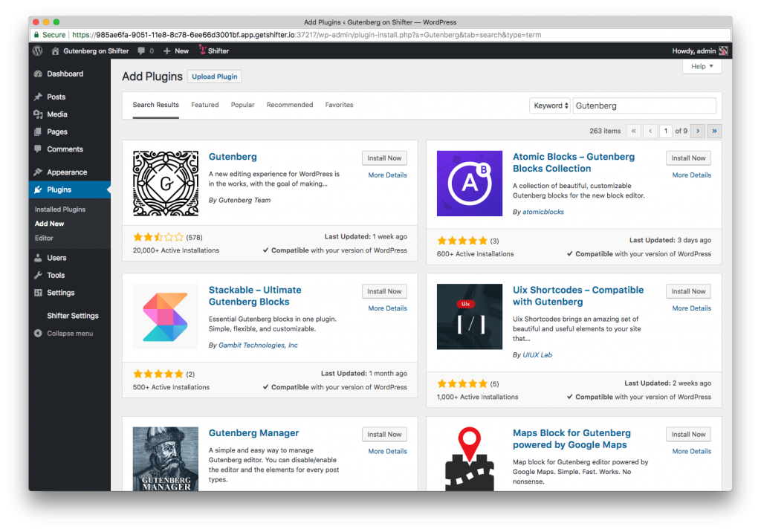Click the Maps Block pin logo thumbnail
This screenshot has width=761, height=532.
470,458
